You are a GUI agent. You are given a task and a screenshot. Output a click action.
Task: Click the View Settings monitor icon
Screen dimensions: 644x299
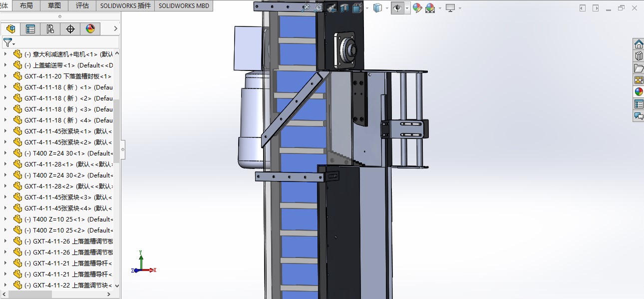click(x=450, y=8)
